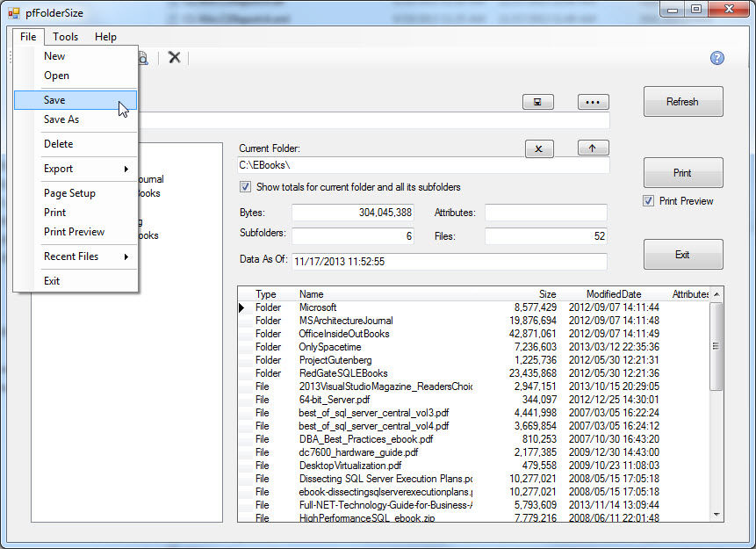Select Save As in the File menu

pyautogui.click(x=76, y=119)
